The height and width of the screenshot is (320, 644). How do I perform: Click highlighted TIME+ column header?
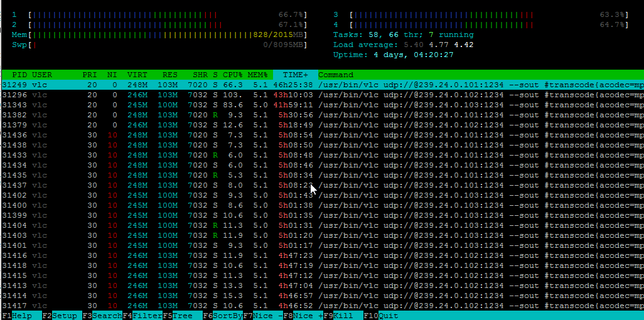[295, 75]
